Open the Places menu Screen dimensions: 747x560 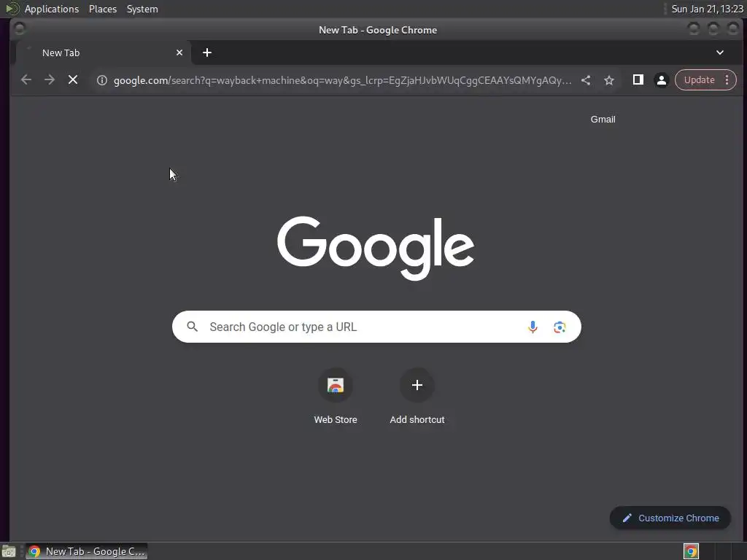click(x=103, y=9)
